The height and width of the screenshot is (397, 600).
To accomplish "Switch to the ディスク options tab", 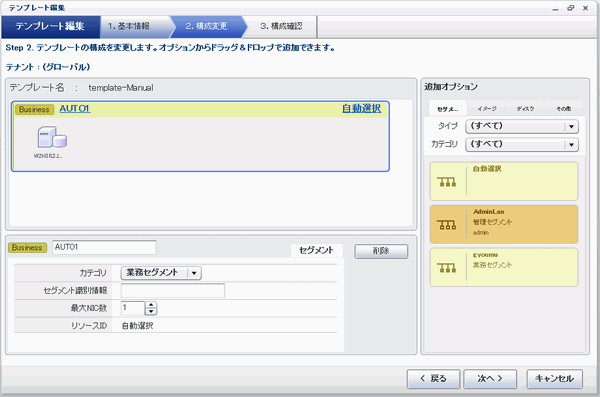I will 525,109.
